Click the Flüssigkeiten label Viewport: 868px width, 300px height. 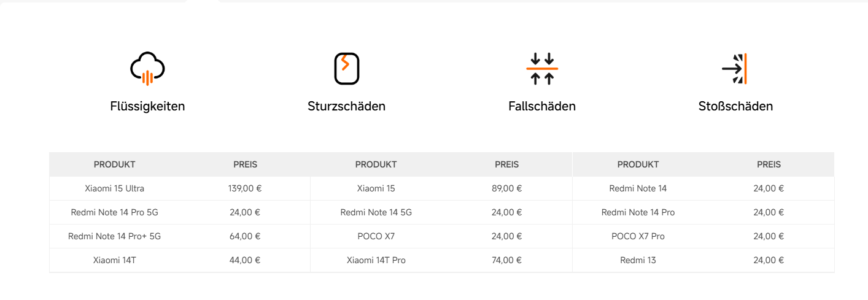click(x=147, y=106)
